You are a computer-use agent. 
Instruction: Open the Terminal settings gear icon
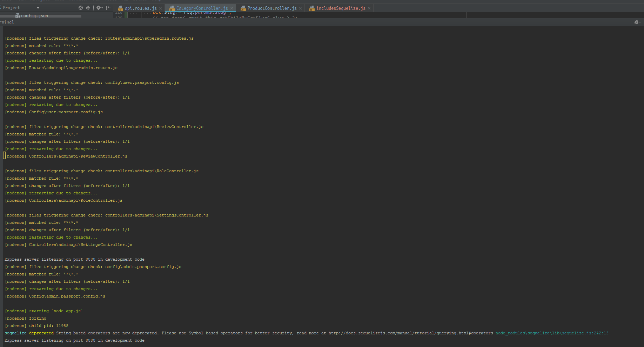(x=635, y=22)
